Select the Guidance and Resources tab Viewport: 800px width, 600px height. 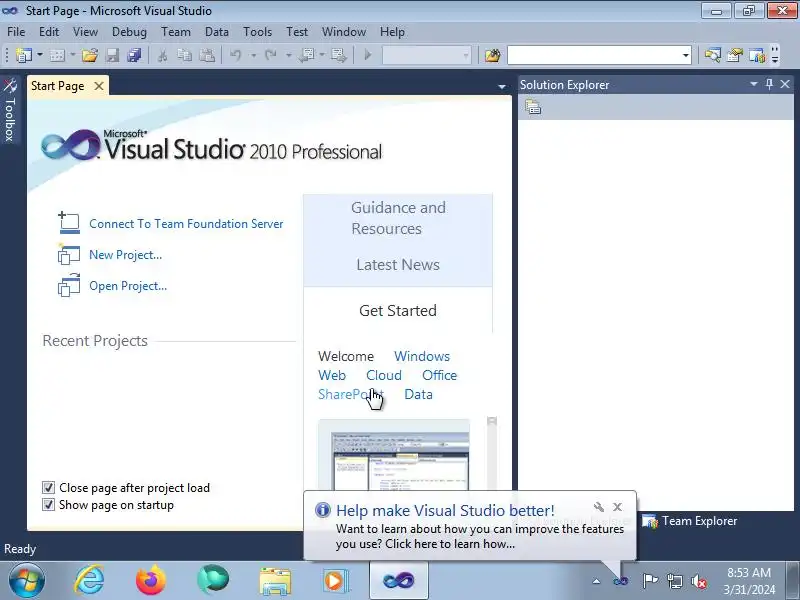398,218
